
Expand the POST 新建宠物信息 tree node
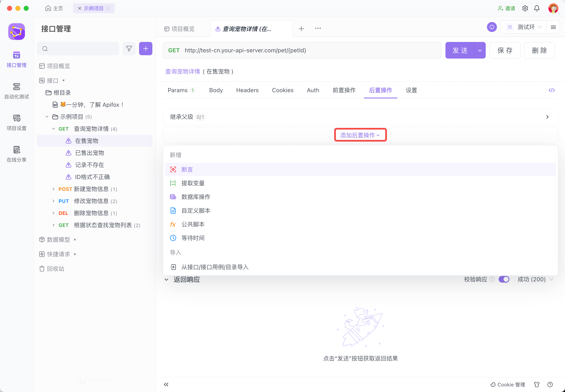coord(54,189)
